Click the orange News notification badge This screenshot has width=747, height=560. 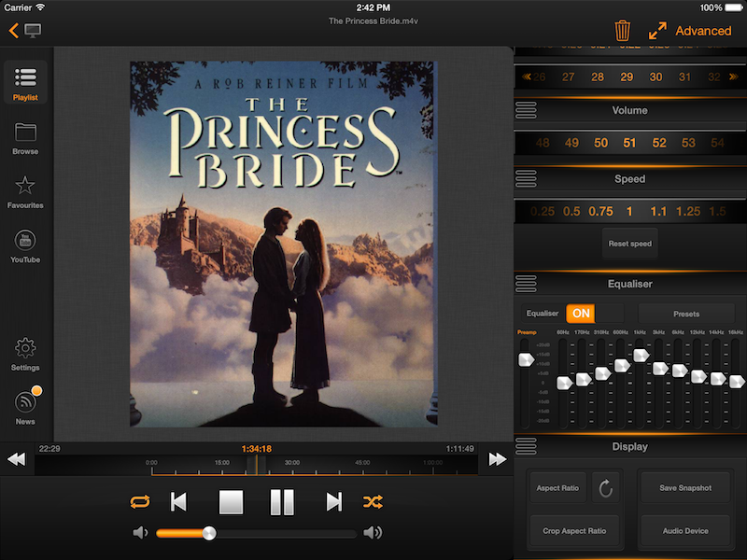pos(36,391)
